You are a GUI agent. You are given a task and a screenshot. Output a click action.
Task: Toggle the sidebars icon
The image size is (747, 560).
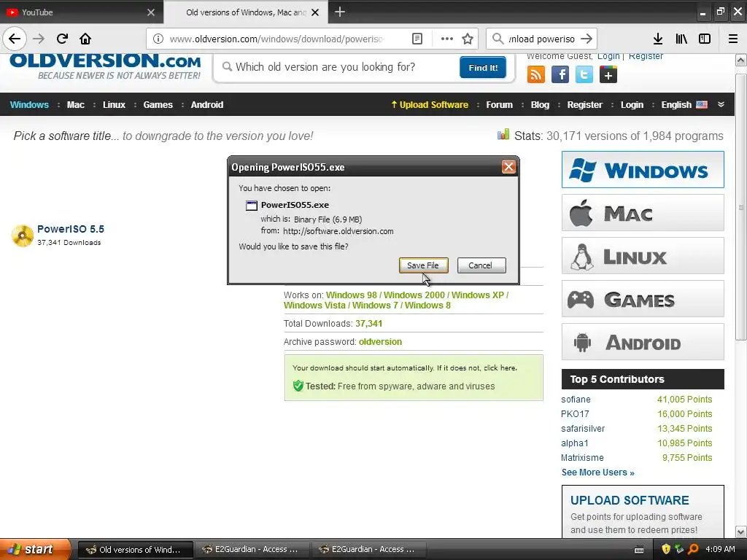(705, 39)
